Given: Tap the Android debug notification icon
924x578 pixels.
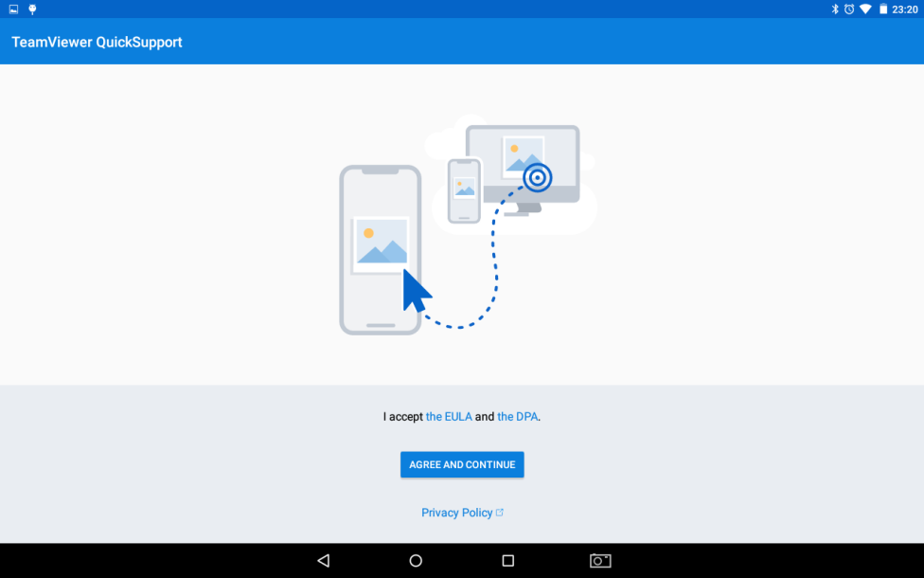Looking at the screenshot, I should coord(32,9).
